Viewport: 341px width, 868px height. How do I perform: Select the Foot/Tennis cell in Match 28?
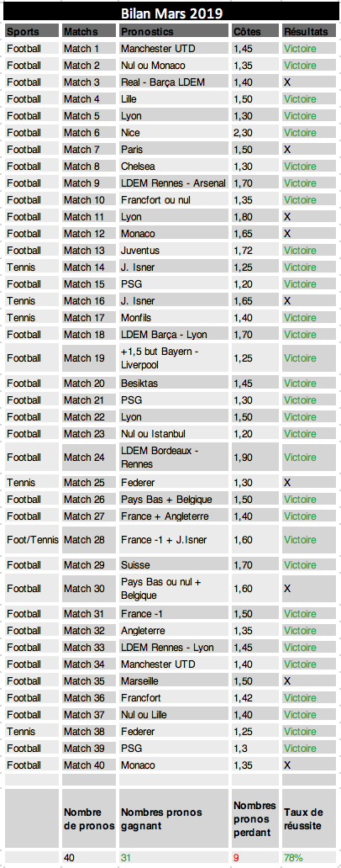(x=32, y=539)
